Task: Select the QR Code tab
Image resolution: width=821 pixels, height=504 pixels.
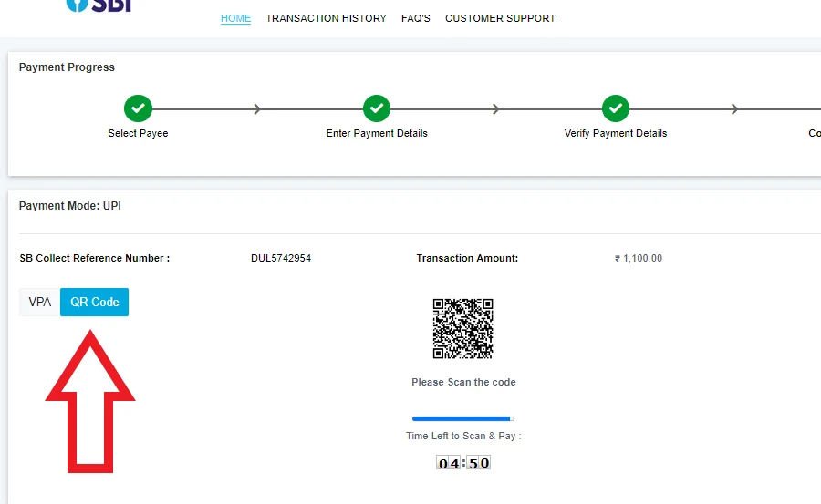Action: (94, 302)
